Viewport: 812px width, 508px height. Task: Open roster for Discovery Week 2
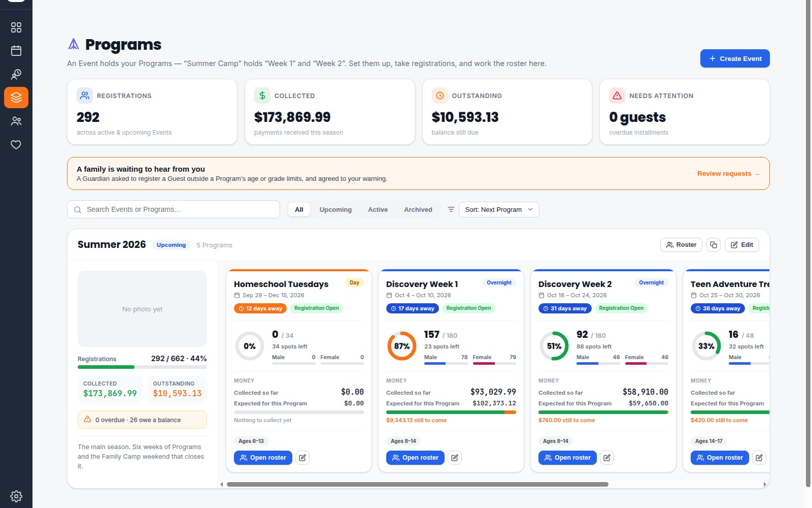[567, 458]
